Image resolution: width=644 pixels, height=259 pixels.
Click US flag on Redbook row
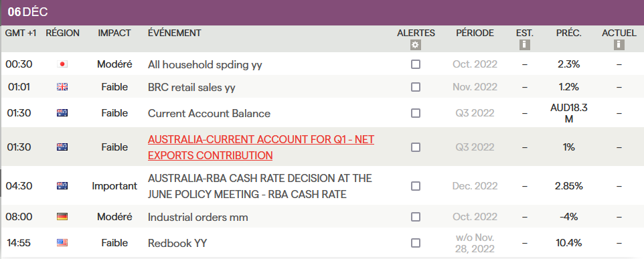[62, 243]
